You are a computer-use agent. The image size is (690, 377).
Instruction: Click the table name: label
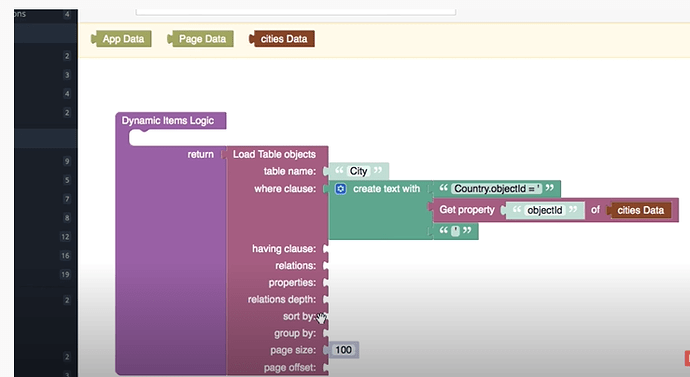[290, 171]
